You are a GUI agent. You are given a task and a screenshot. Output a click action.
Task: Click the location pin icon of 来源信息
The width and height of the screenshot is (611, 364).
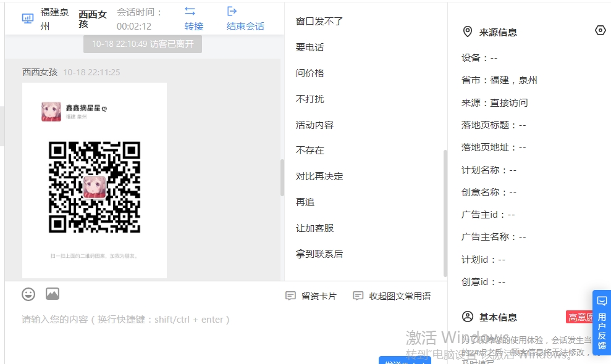click(467, 31)
